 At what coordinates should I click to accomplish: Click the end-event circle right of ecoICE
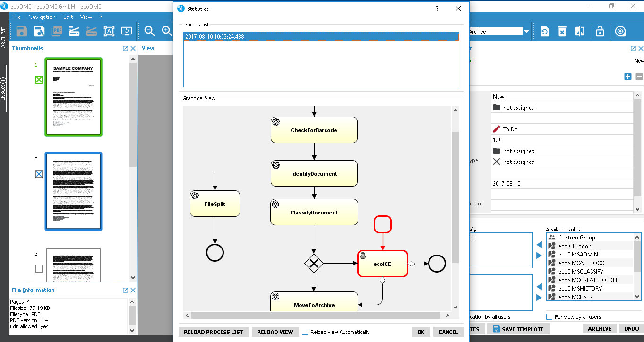click(437, 264)
